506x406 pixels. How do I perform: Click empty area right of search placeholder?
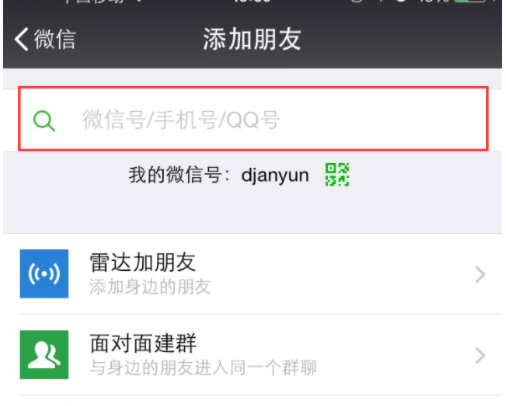383,119
